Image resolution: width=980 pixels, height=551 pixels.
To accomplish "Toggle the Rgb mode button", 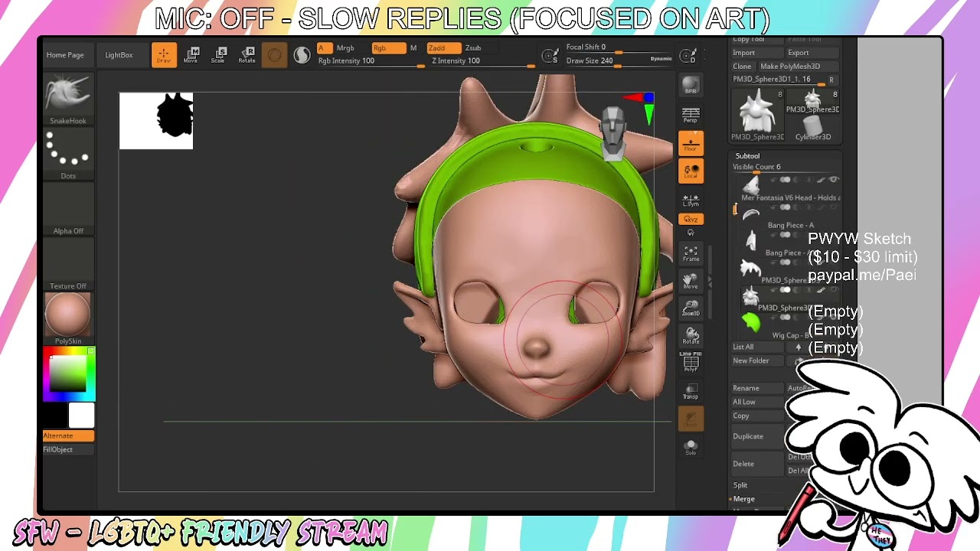I will point(389,47).
